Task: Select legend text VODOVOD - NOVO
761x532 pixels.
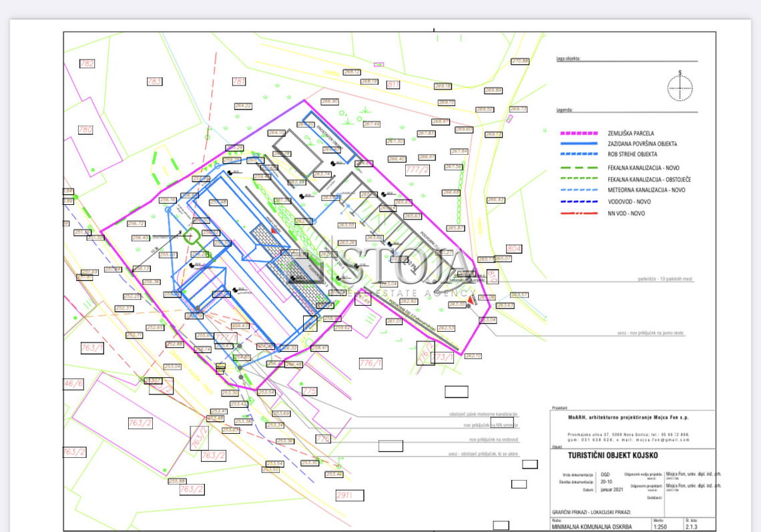Action: coord(629,202)
